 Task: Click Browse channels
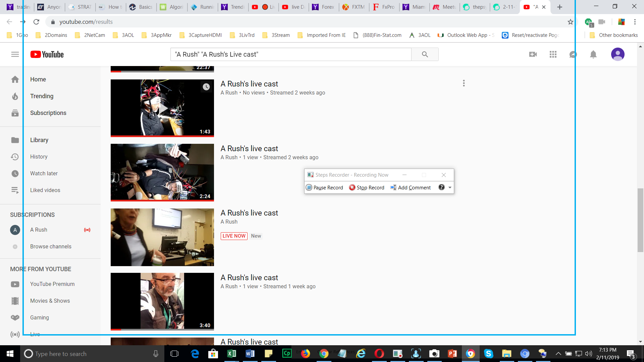pos(50,247)
